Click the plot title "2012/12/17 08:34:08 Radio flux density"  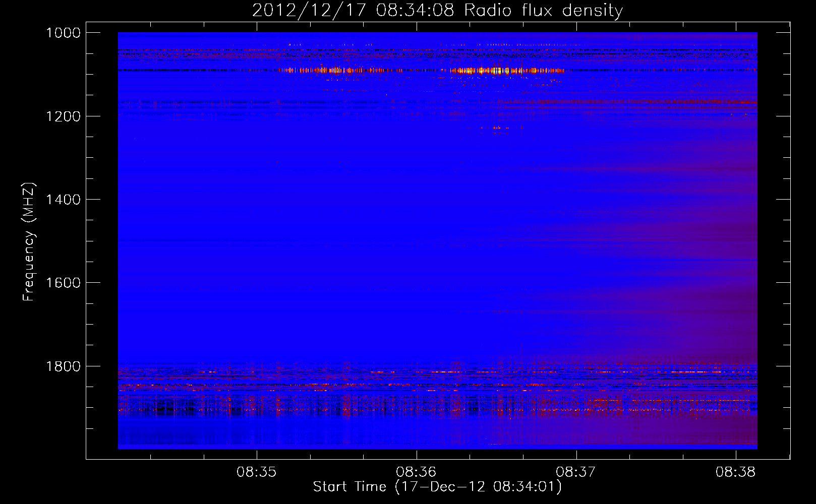[x=437, y=10]
